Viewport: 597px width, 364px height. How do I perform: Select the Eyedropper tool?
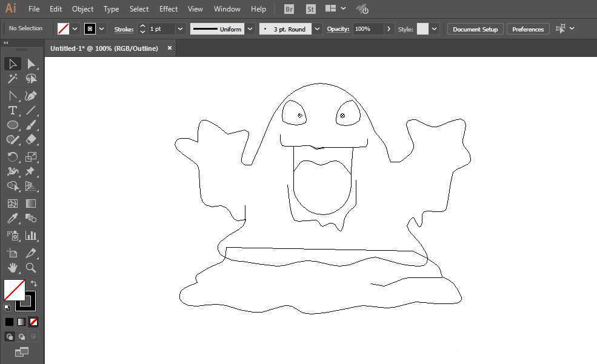[13, 218]
